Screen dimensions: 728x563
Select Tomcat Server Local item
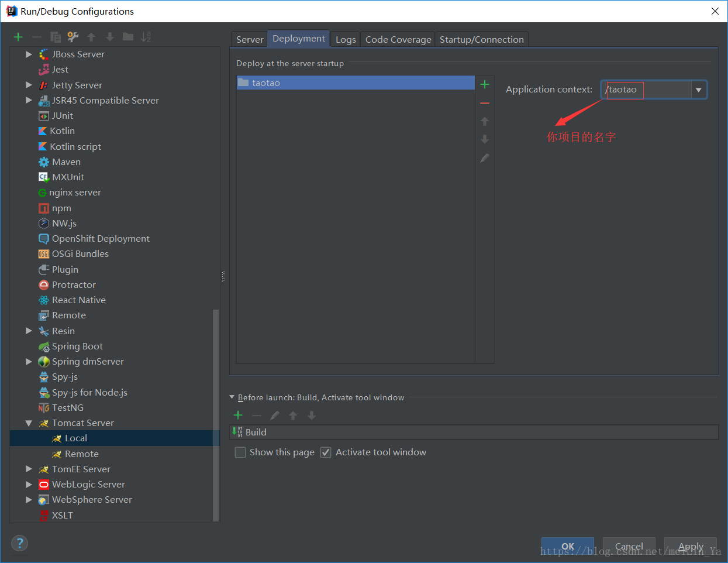[x=115, y=438]
